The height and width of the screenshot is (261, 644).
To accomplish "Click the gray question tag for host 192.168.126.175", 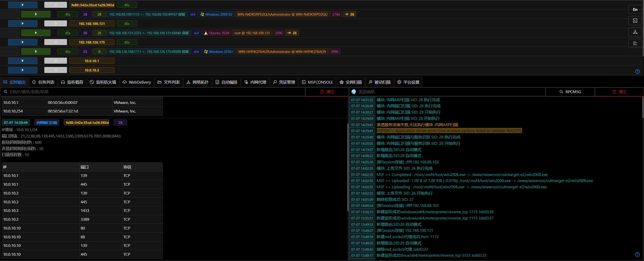I will point(56,42).
